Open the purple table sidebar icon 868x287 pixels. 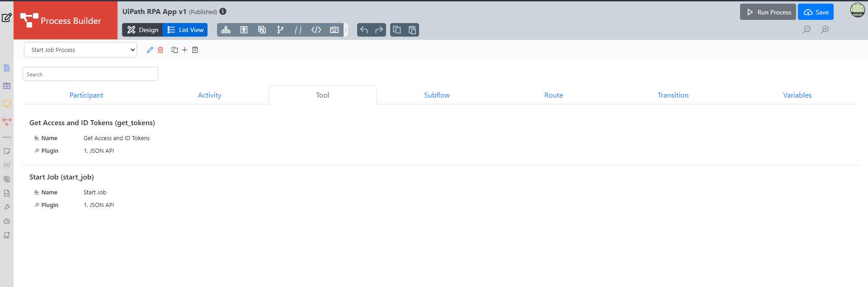pyautogui.click(x=7, y=86)
